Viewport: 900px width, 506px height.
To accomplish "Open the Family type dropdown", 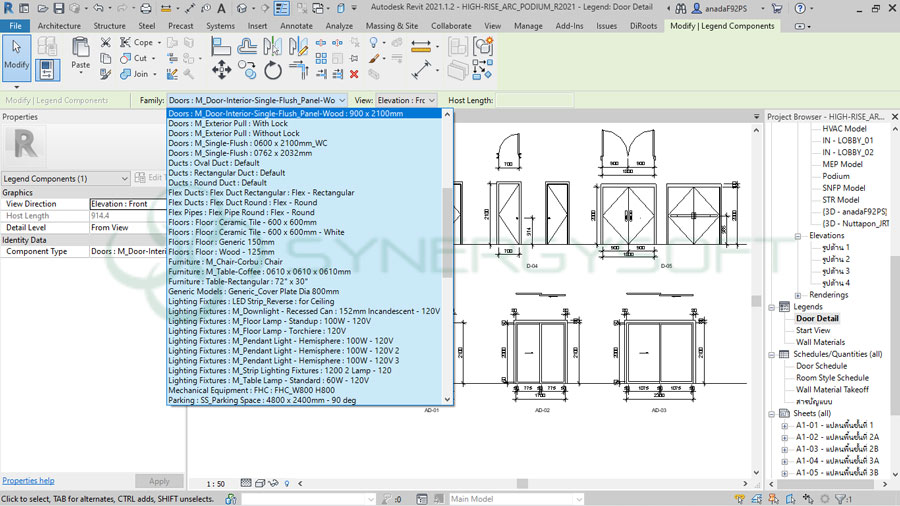I will click(x=341, y=101).
